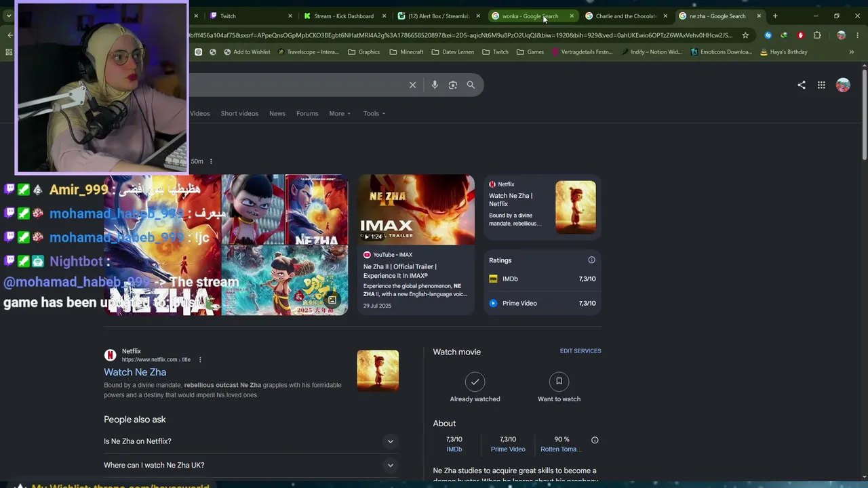Image resolution: width=868 pixels, height=488 pixels.
Task: Open the "Watch Ne Zha" Netflix result link
Action: pos(135,372)
